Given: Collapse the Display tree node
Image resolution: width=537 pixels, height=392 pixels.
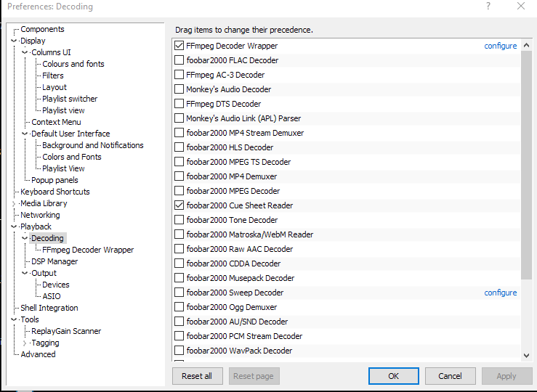Looking at the screenshot, I should [14, 41].
